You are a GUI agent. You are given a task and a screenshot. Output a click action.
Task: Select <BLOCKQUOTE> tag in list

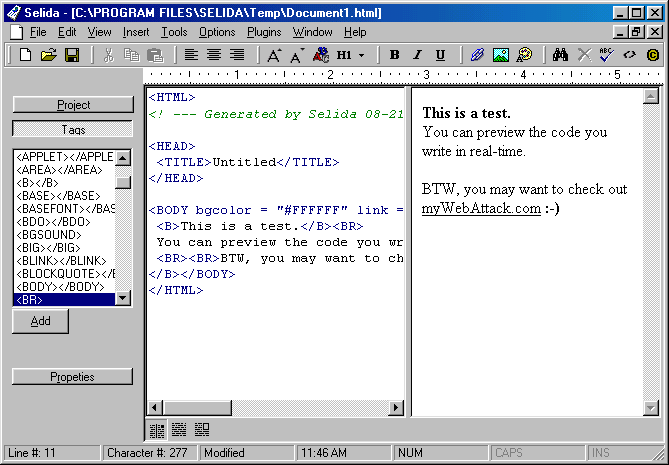tap(65, 274)
